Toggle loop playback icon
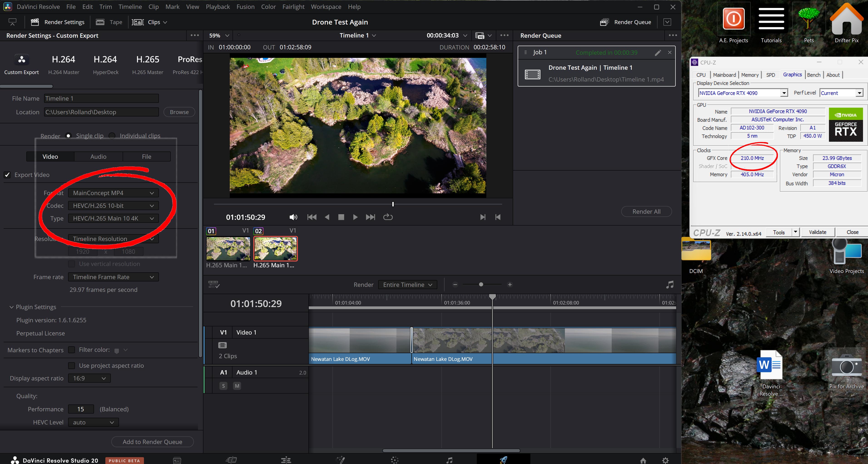868x464 pixels. point(388,217)
